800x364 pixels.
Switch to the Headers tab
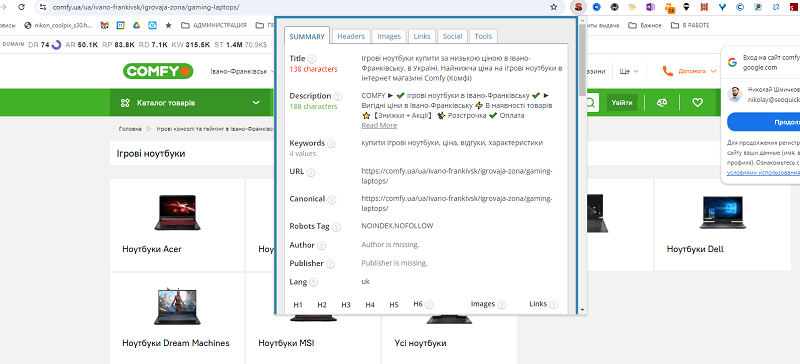tap(351, 36)
